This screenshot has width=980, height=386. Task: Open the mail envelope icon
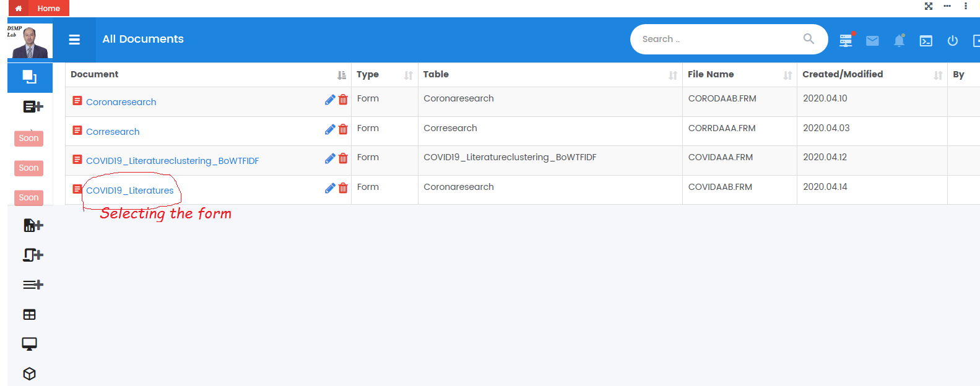click(x=872, y=41)
